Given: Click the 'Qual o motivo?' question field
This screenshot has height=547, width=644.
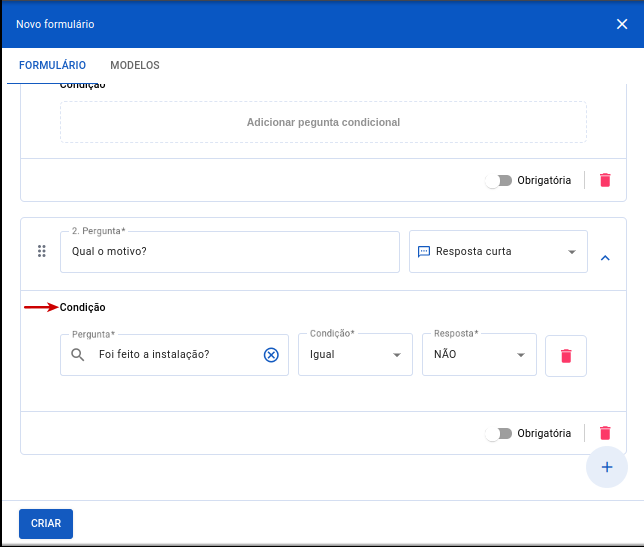Looking at the screenshot, I should [x=230, y=252].
